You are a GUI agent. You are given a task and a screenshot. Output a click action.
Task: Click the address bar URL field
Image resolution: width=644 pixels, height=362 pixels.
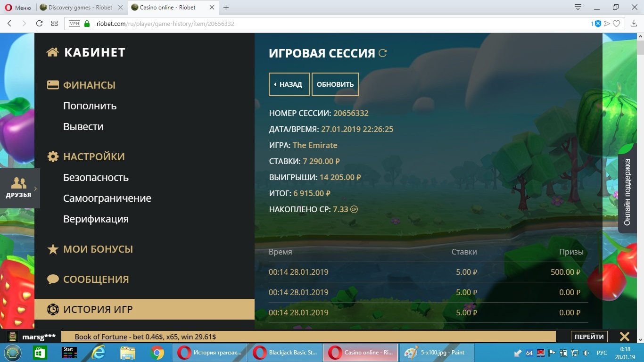(x=330, y=24)
